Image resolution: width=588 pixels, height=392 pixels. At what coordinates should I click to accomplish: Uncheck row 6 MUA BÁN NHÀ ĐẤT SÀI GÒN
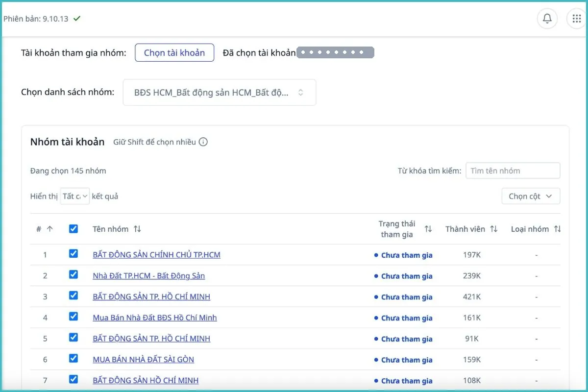coord(73,358)
